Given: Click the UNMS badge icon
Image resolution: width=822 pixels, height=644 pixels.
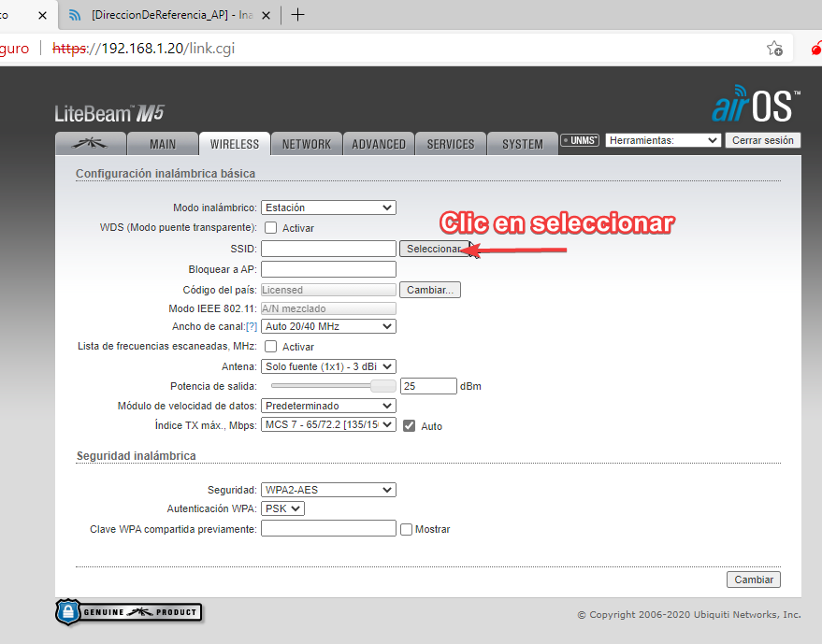Looking at the screenshot, I should tap(580, 140).
